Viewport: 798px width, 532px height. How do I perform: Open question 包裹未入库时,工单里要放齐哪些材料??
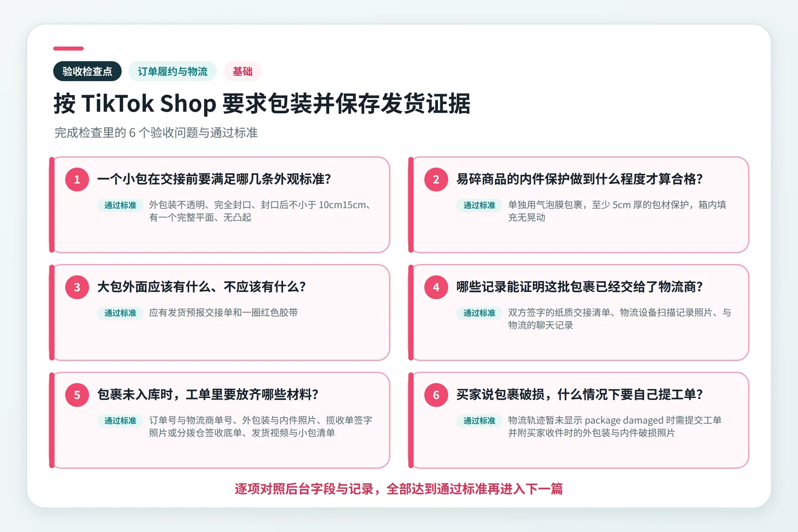(208, 394)
